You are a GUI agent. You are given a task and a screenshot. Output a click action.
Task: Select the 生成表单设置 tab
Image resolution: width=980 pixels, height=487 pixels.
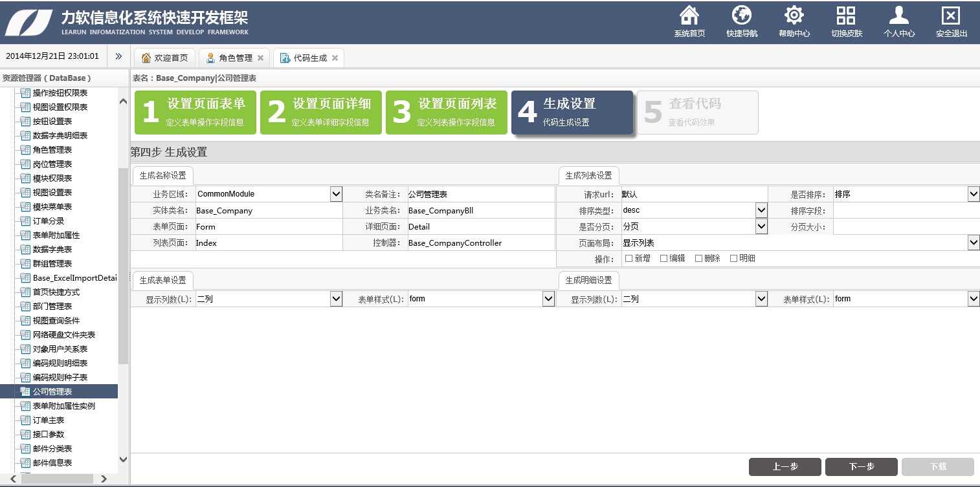click(162, 280)
